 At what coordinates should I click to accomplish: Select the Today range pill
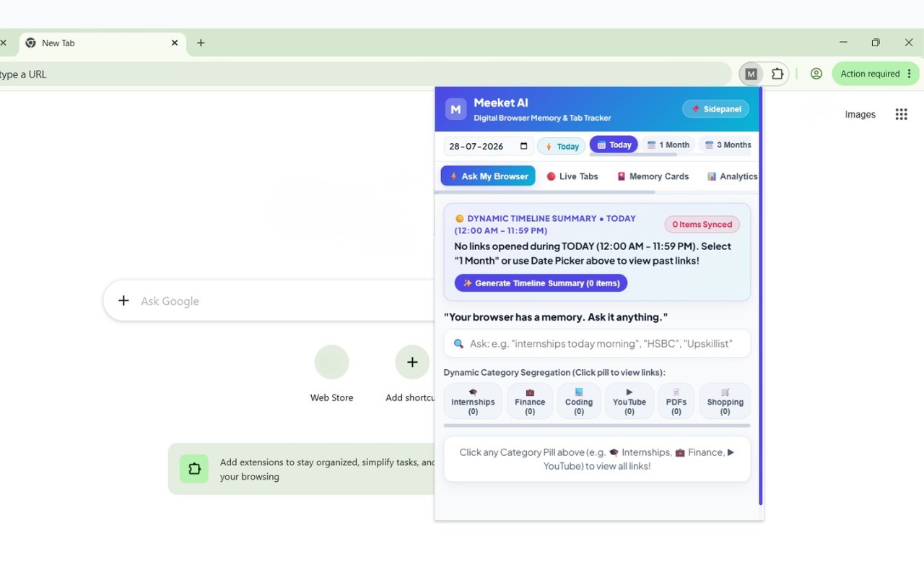[614, 144]
